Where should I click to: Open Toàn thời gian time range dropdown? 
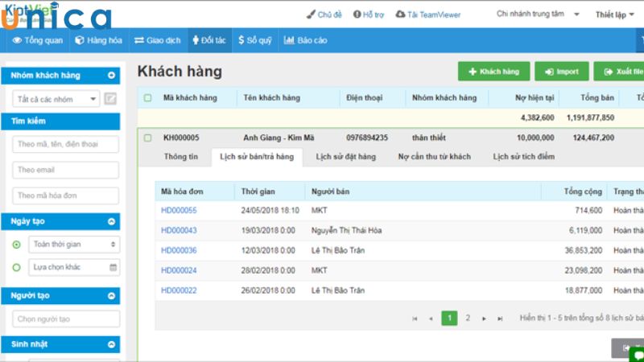click(x=74, y=245)
